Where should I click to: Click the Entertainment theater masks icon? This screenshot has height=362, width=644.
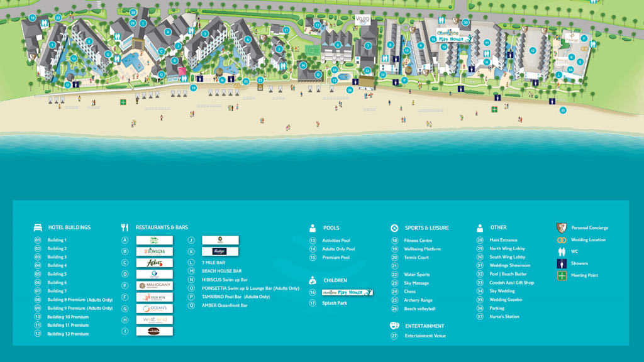[x=394, y=326]
